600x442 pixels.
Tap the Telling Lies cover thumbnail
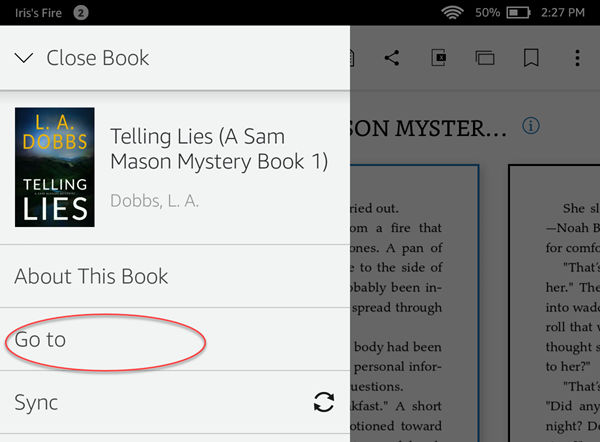pyautogui.click(x=55, y=167)
